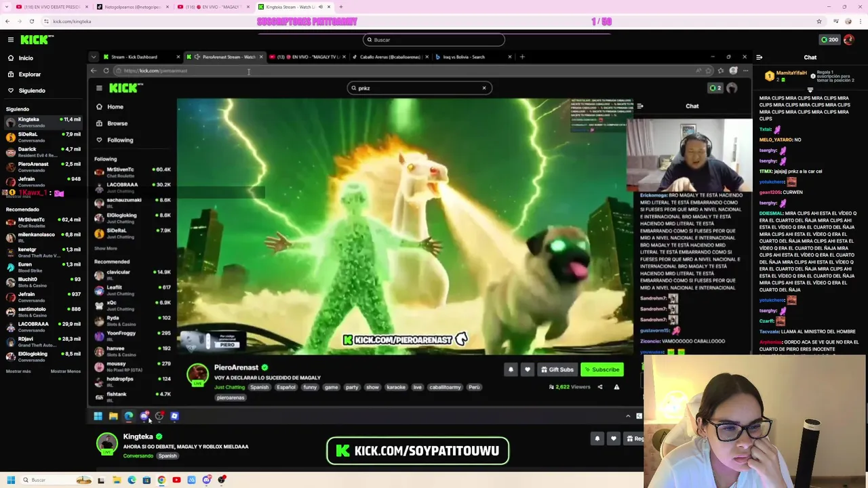The height and width of the screenshot is (488, 868).
Task: Click the Kingteka bell notification icon
Action: coord(597,439)
